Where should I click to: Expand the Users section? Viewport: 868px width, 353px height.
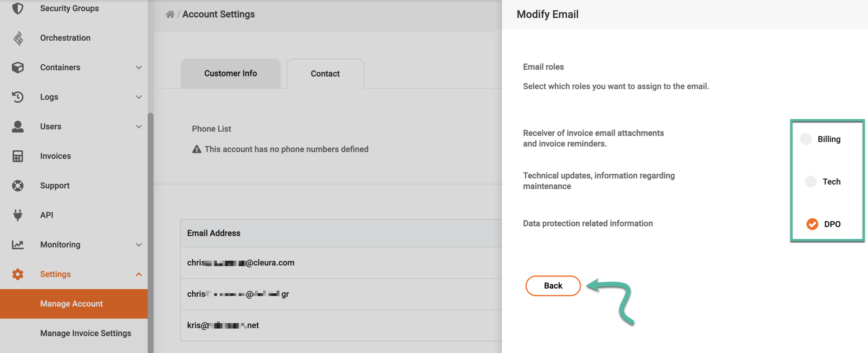pos(138,126)
